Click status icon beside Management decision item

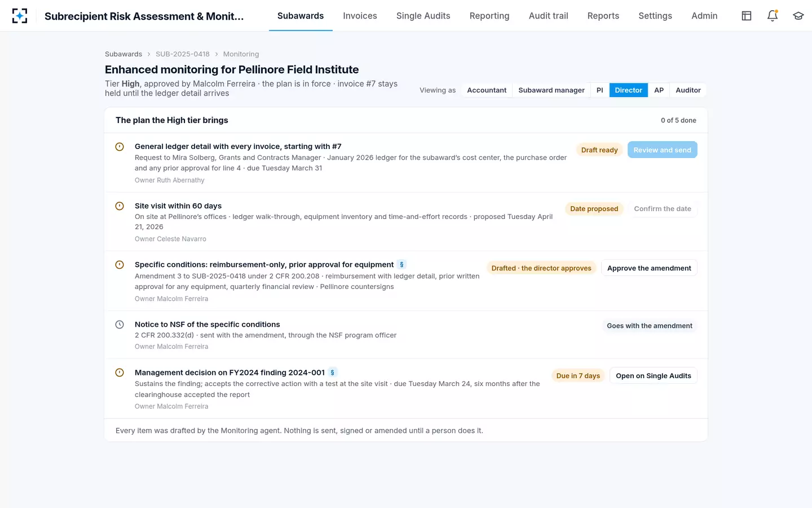[x=120, y=373]
